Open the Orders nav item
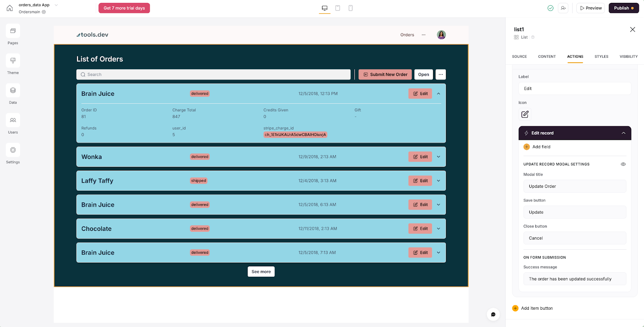The height and width of the screenshot is (327, 644). pos(407,35)
